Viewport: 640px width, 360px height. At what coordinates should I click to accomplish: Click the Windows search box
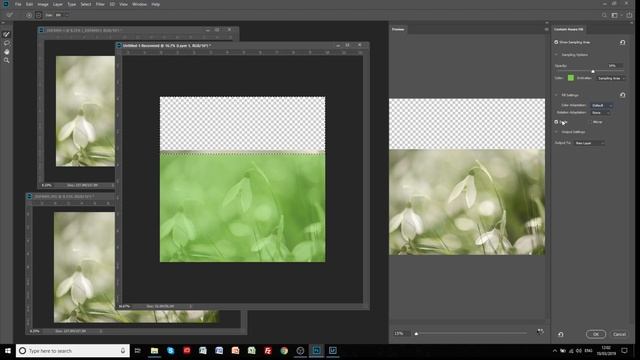click(x=73, y=351)
